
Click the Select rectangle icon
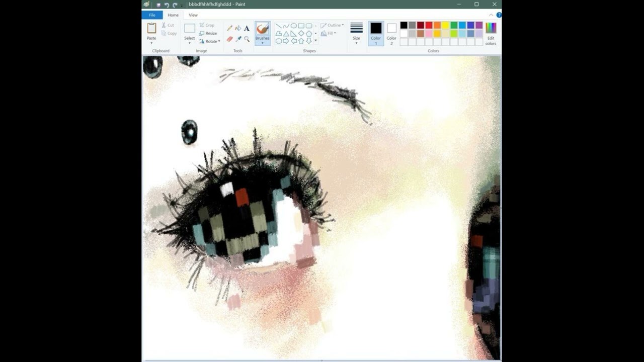(x=190, y=28)
